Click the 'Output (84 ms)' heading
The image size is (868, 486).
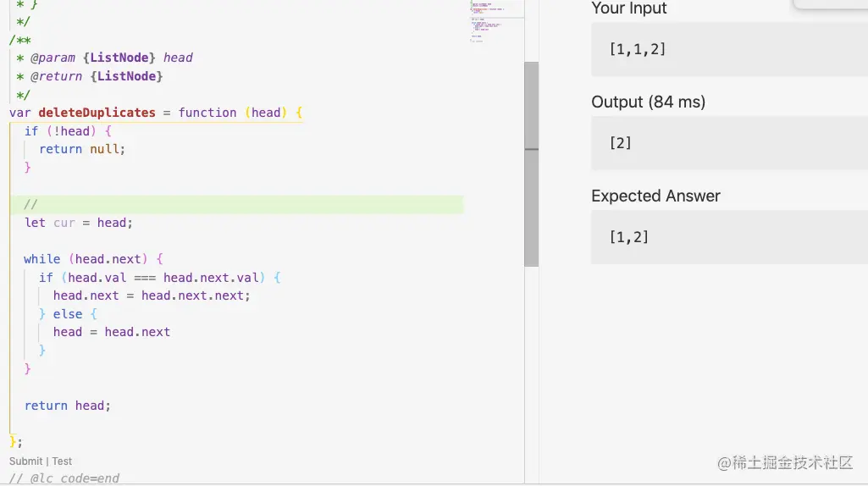tap(648, 102)
